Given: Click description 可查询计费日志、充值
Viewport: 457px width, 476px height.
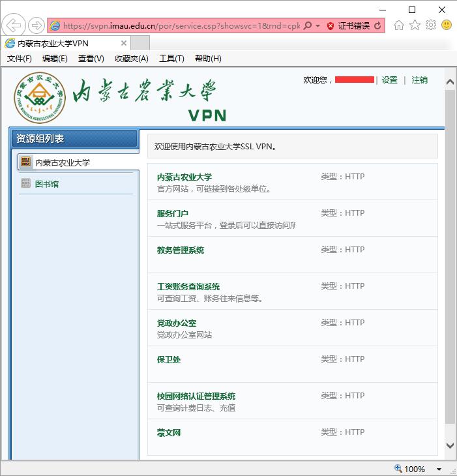Looking at the screenshot, I should coord(196,408).
